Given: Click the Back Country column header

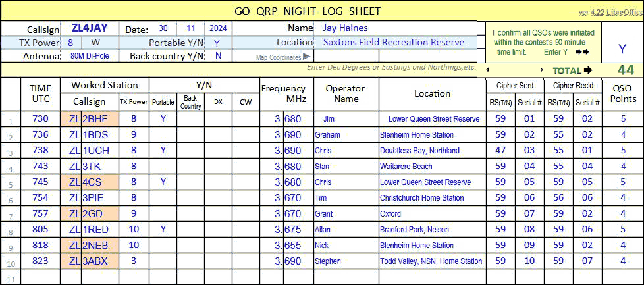Looking at the screenshot, I should point(190,102).
